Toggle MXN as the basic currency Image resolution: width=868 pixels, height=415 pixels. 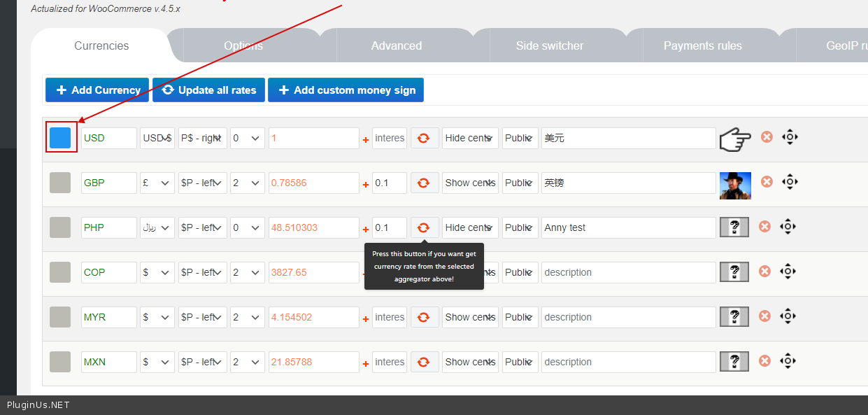pos(60,362)
